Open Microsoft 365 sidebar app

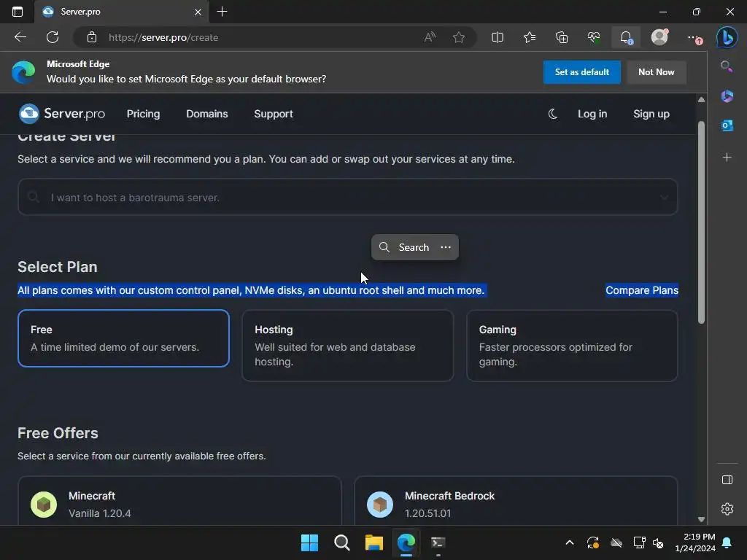click(727, 96)
